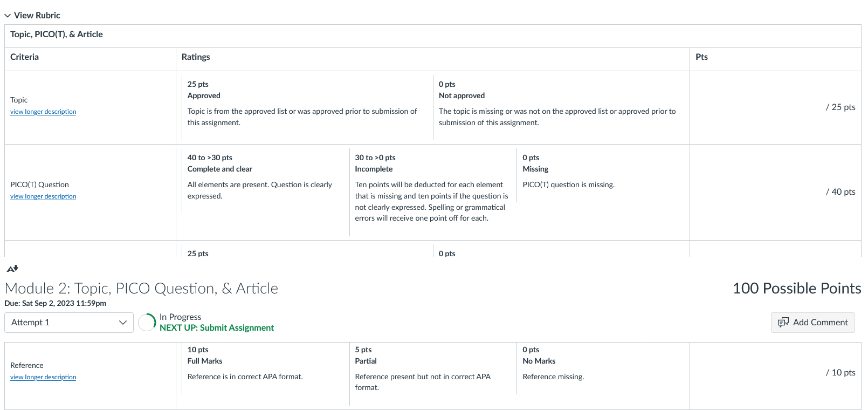
Task: Click the In Progress circular status icon
Action: click(x=147, y=323)
